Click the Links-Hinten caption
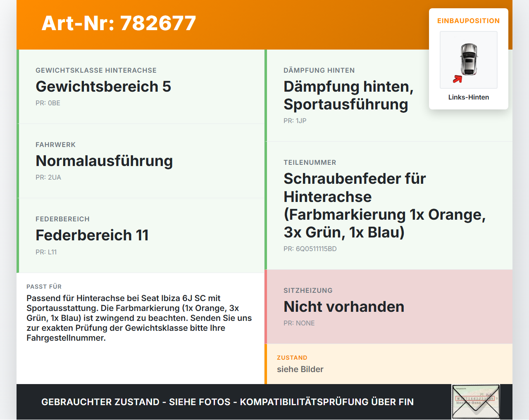 [469, 97]
